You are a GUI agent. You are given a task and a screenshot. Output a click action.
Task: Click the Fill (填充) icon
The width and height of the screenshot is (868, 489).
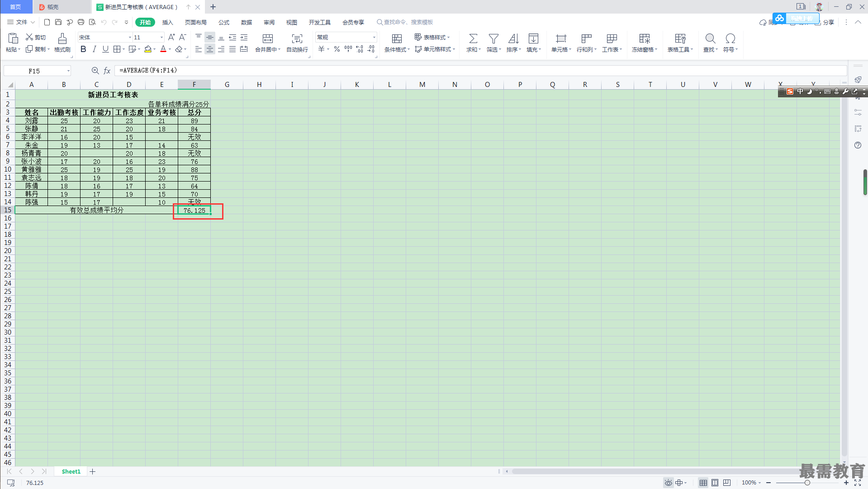pyautogui.click(x=533, y=38)
